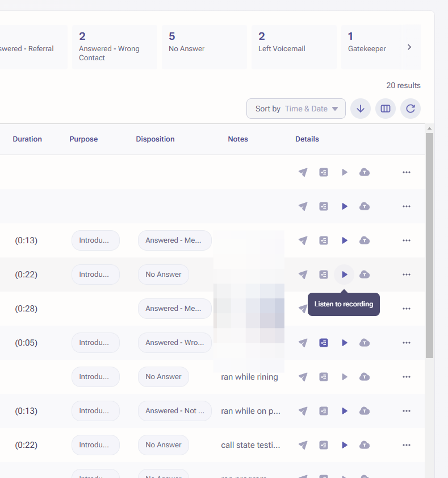The width and height of the screenshot is (448, 478).
Task: Filter by Left Voicemail summary card
Action: 294,47
